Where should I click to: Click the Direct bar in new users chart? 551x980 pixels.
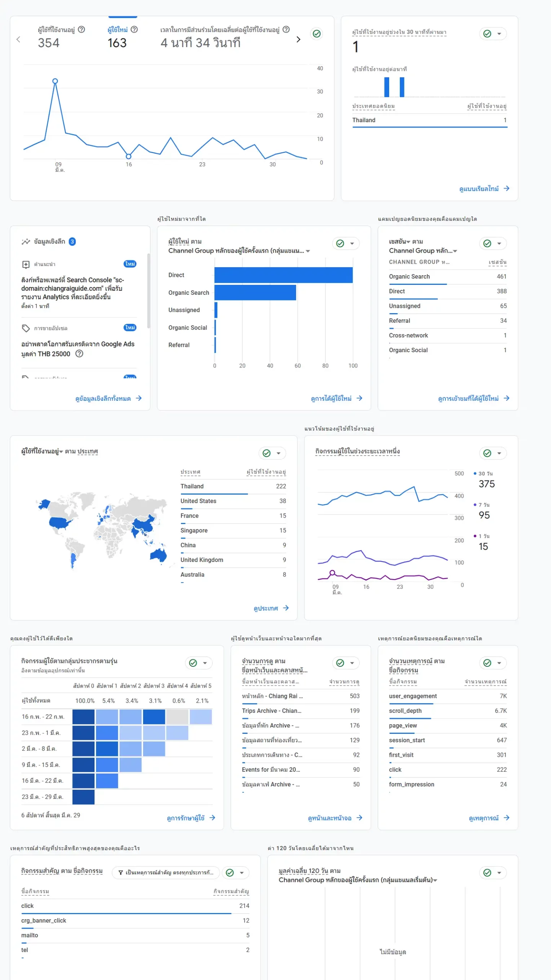(x=283, y=275)
